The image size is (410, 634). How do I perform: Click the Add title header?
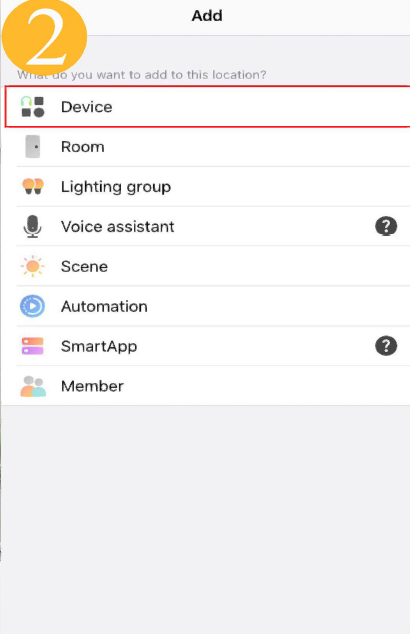pos(207,16)
